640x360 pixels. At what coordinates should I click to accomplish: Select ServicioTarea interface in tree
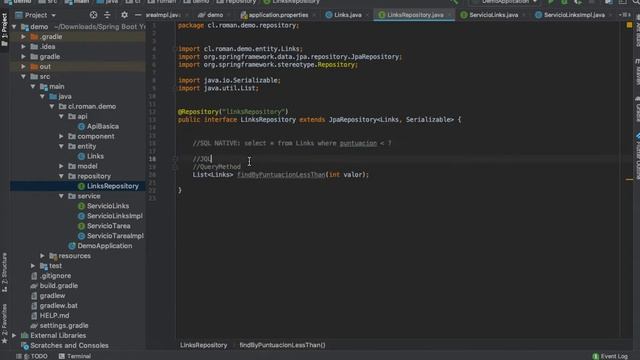104,226
